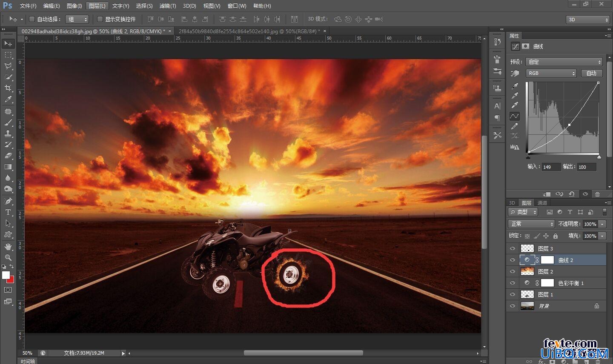Select the Custom Shape tool
The image size is (613, 364).
(8, 234)
